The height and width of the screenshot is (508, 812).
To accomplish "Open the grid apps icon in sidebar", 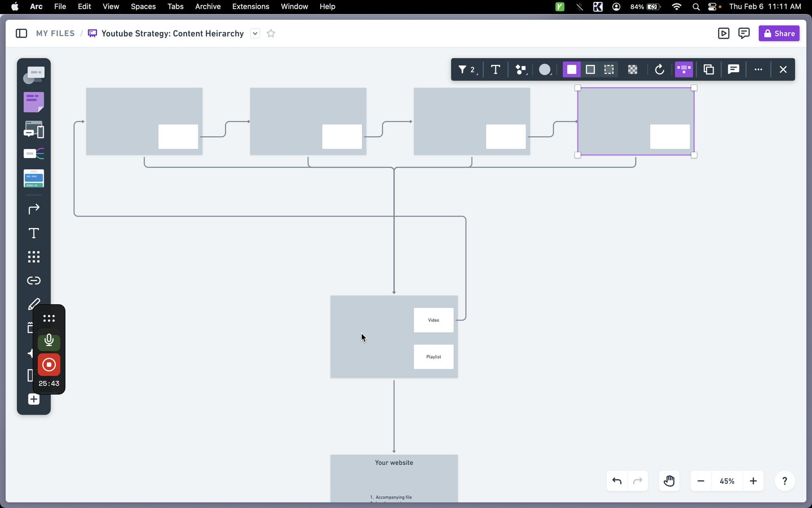I will (33, 257).
